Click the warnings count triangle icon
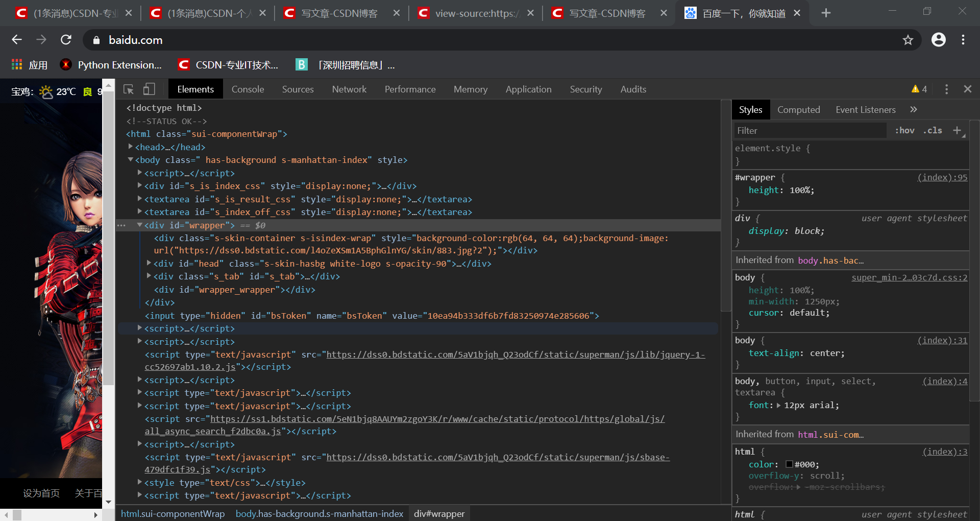The width and height of the screenshot is (980, 521). [x=915, y=89]
